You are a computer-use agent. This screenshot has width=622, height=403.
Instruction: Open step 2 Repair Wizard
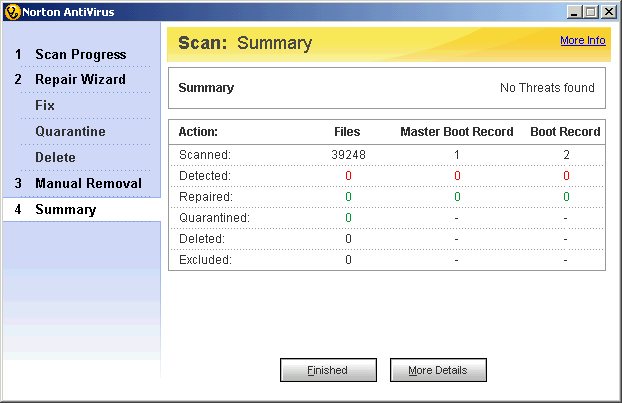[80, 79]
